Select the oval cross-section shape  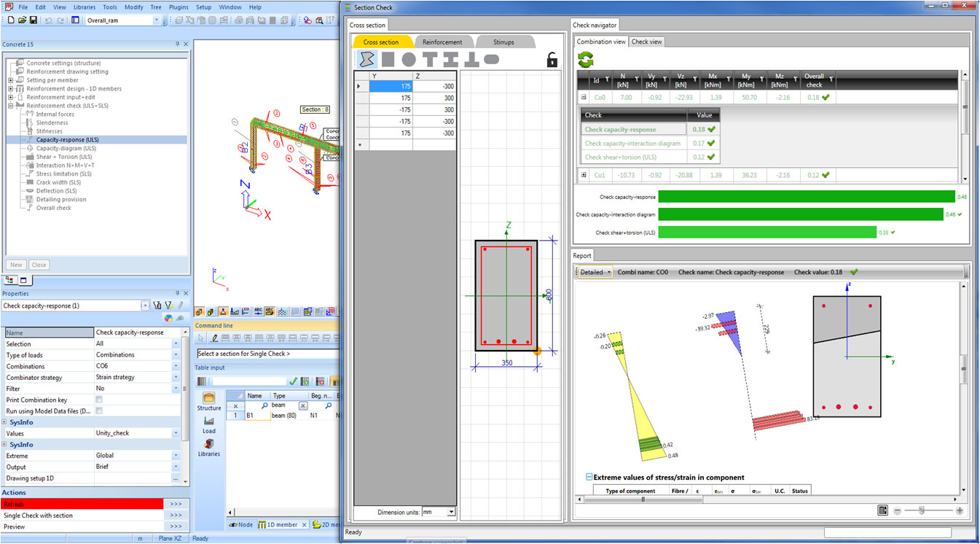[492, 59]
